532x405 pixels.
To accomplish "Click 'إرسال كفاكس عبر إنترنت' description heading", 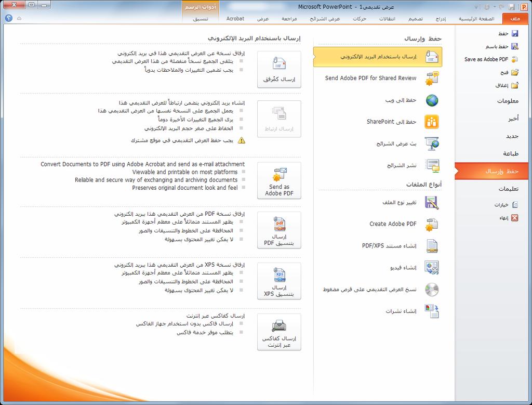I will pyautogui.click(x=215, y=316).
